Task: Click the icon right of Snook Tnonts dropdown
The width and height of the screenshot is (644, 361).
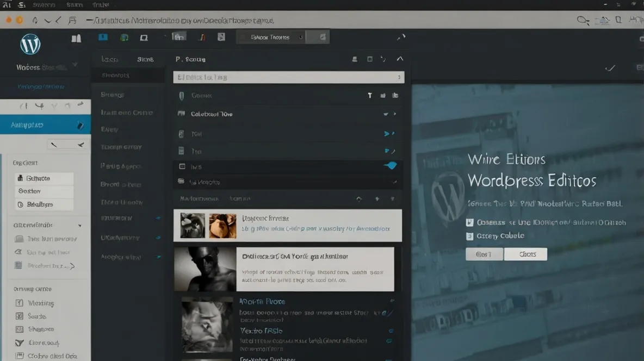Action: coord(323,37)
